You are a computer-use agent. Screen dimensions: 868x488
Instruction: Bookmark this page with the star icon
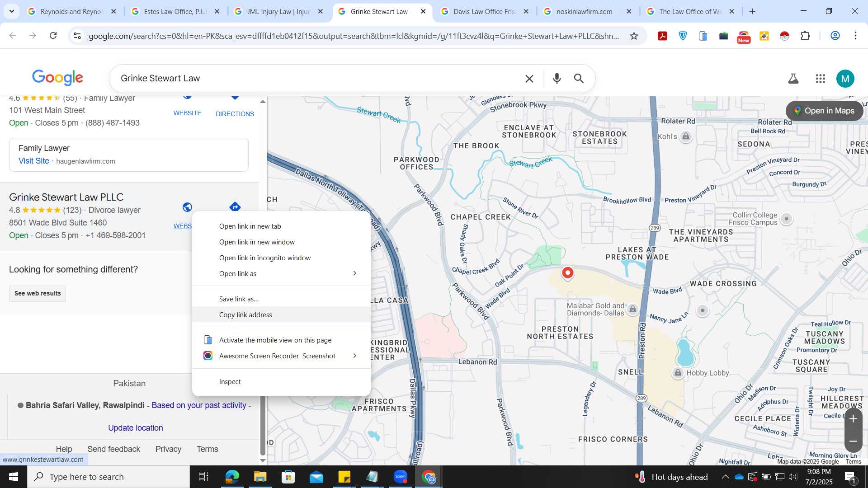pos(634,36)
